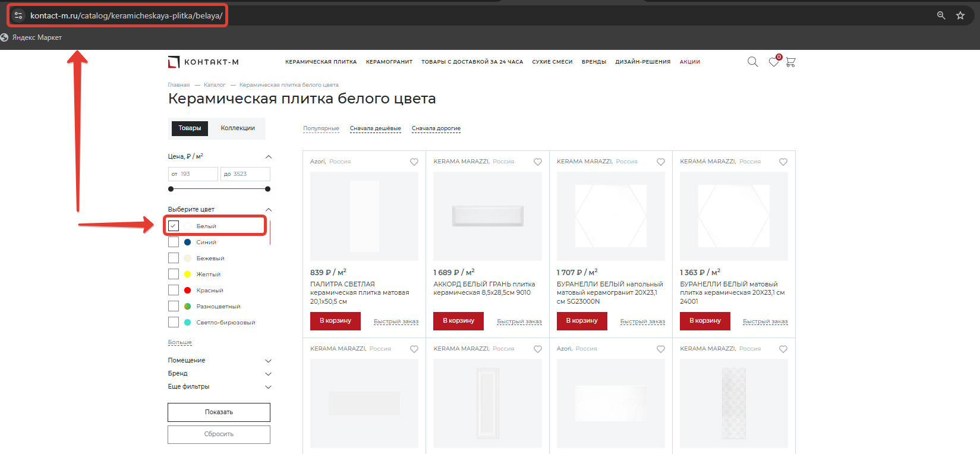Viewport: 980px width, 454px height.
Task: Click minimum price slider handle
Action: coord(171,189)
